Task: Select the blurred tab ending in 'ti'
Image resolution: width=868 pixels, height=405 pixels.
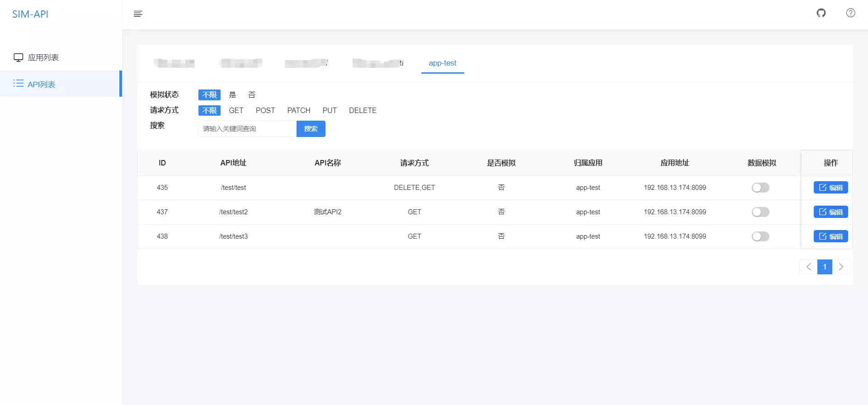Action: point(378,63)
